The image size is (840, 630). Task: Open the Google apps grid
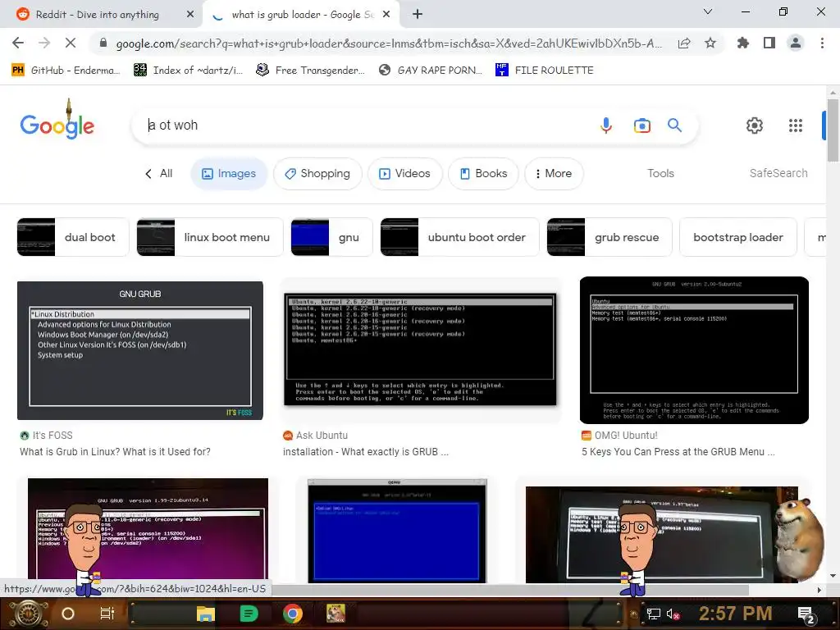(796, 126)
